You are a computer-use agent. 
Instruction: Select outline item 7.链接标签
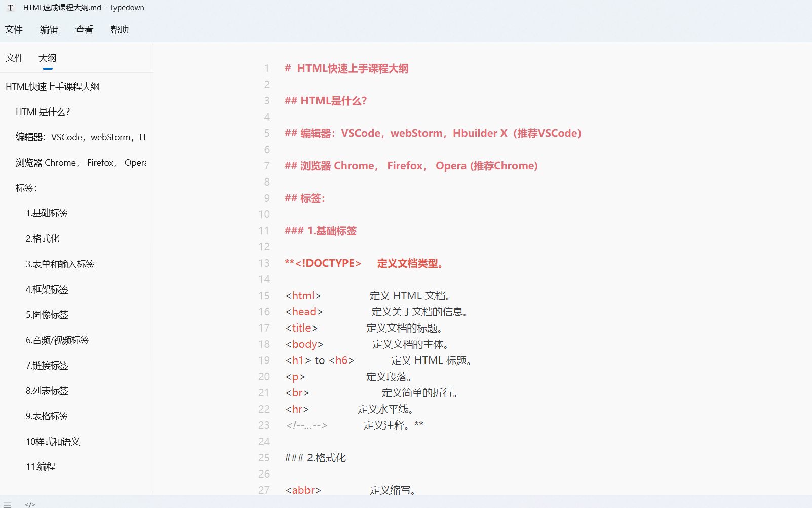[x=47, y=366]
